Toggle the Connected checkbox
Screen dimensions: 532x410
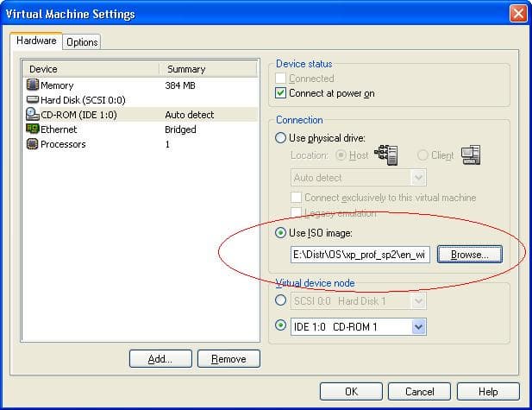[x=280, y=79]
